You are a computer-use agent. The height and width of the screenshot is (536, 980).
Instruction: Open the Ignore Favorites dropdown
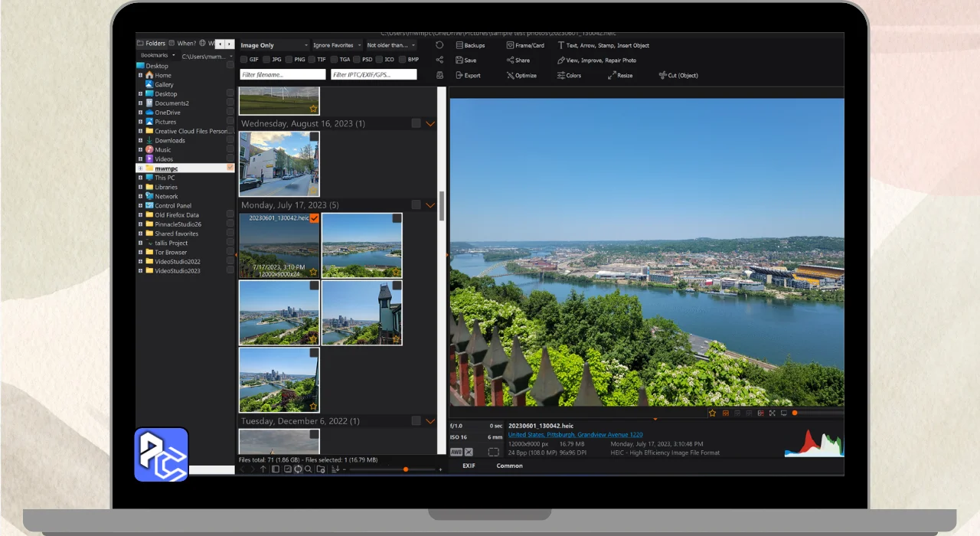click(x=337, y=45)
